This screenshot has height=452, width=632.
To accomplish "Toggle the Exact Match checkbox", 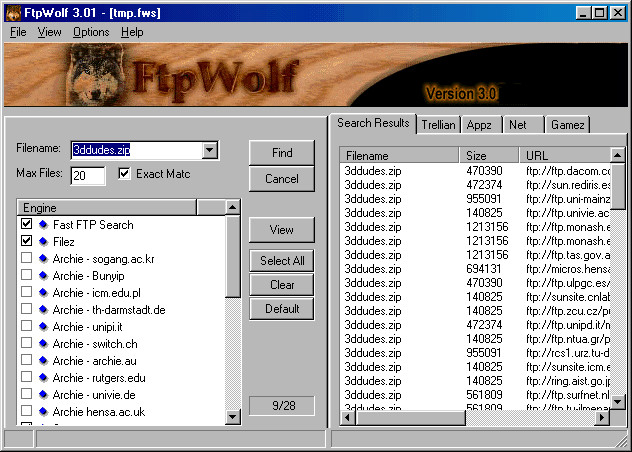I will [124, 174].
